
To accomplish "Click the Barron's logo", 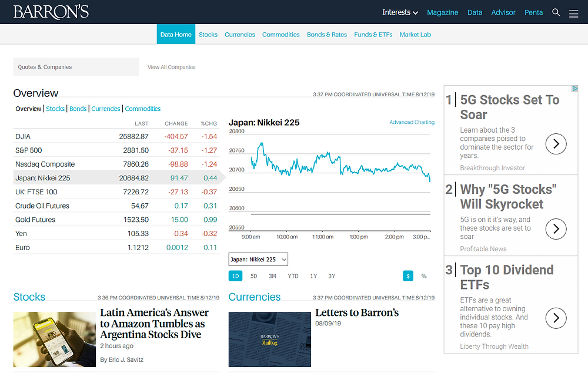I will click(51, 12).
